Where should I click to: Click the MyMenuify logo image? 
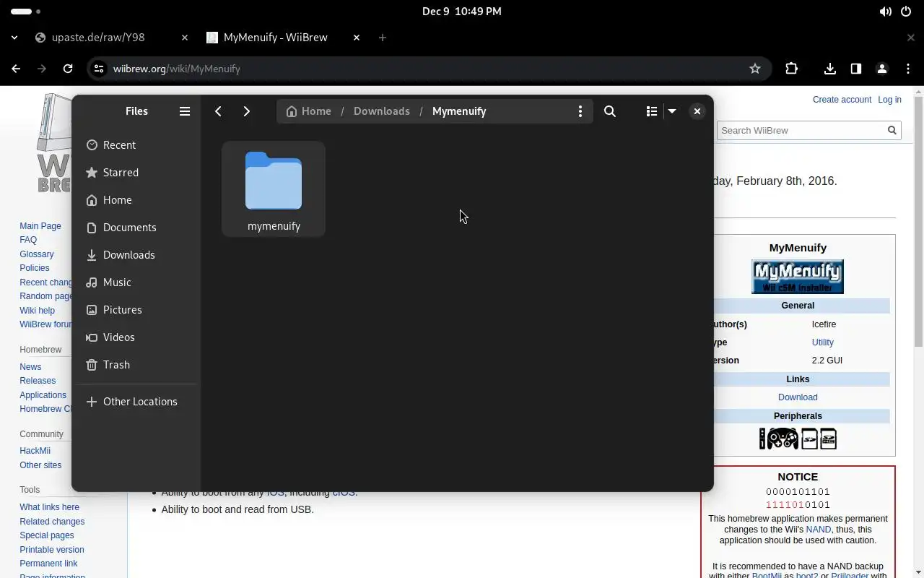[x=798, y=277]
